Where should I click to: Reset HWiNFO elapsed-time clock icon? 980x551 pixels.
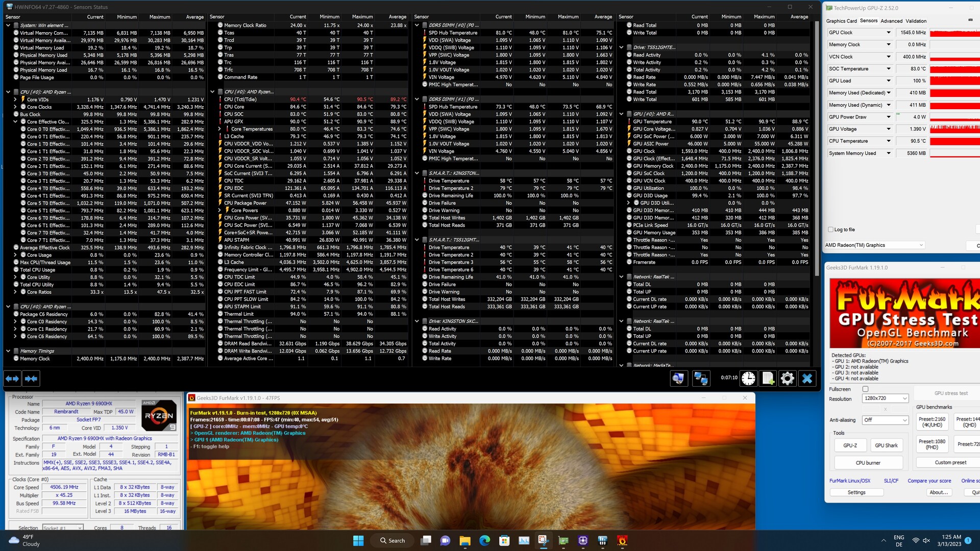point(748,379)
